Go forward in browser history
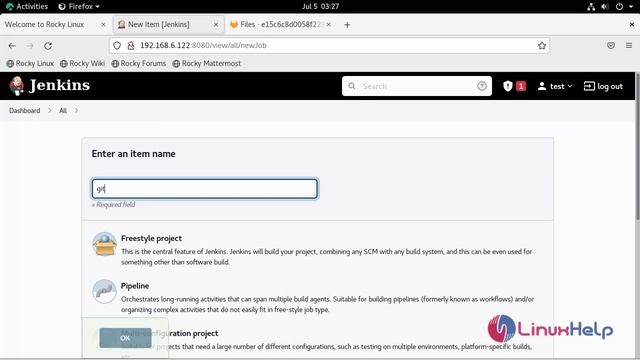Viewport: 640px width, 360px height. click(30, 46)
